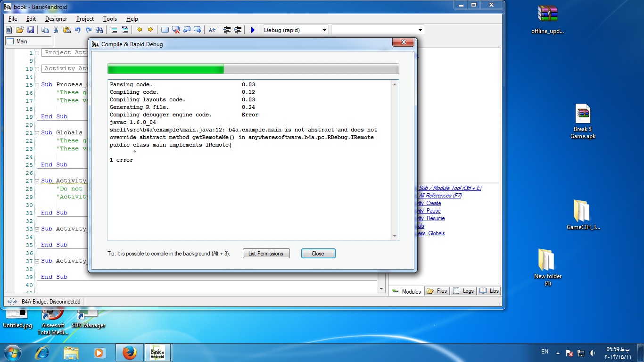
Task: Go to previous bookmark icon
Action: [x=187, y=30]
